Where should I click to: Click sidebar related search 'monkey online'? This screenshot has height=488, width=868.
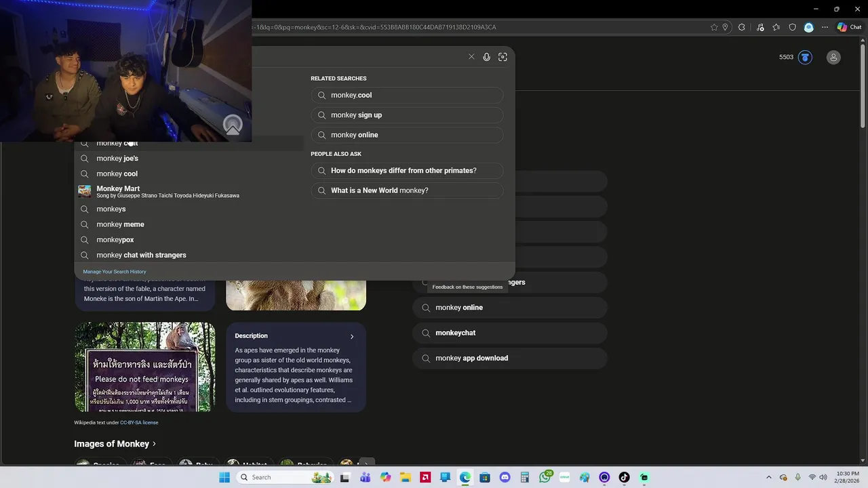tap(510, 308)
